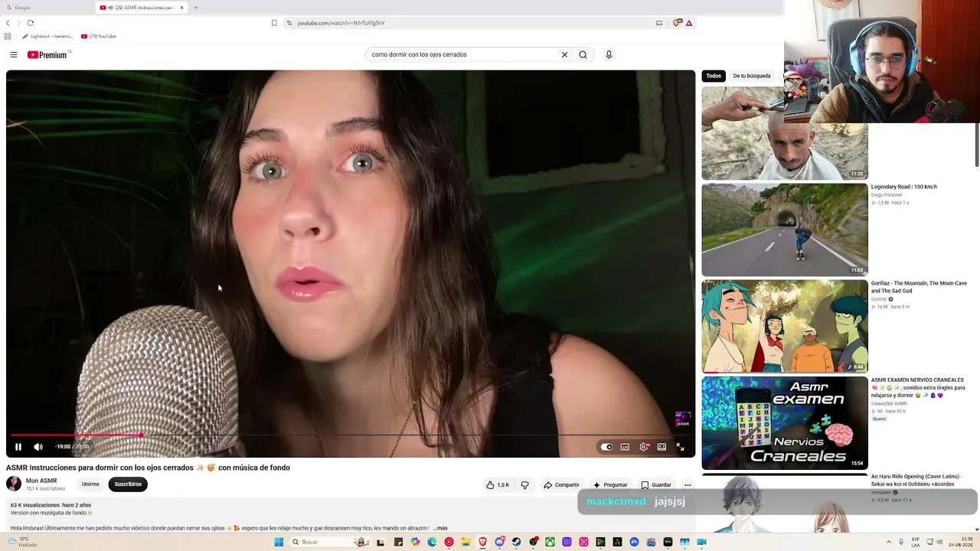Click the video title text
This screenshot has width=980, height=551.
(148, 468)
